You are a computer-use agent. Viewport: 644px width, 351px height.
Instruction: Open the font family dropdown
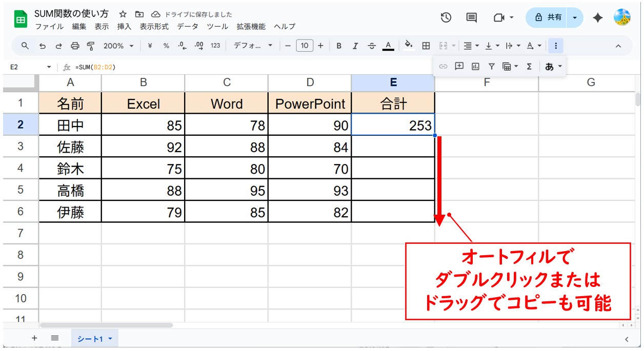pyautogui.click(x=253, y=46)
